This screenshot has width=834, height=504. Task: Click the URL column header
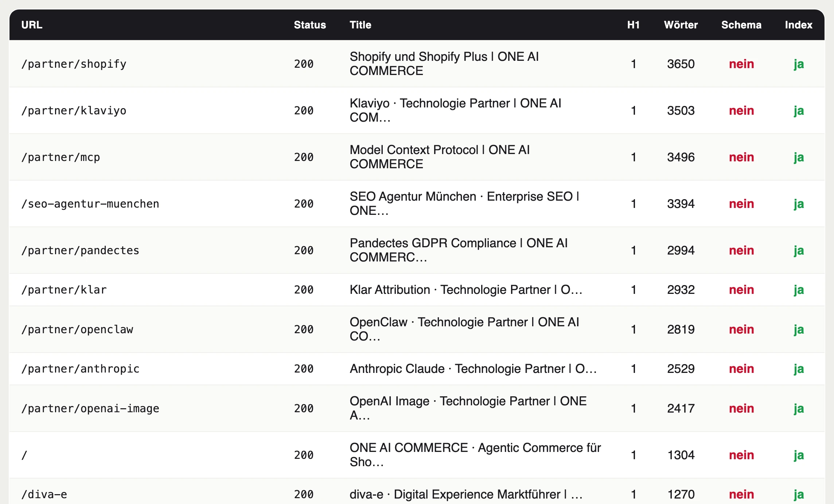click(32, 25)
